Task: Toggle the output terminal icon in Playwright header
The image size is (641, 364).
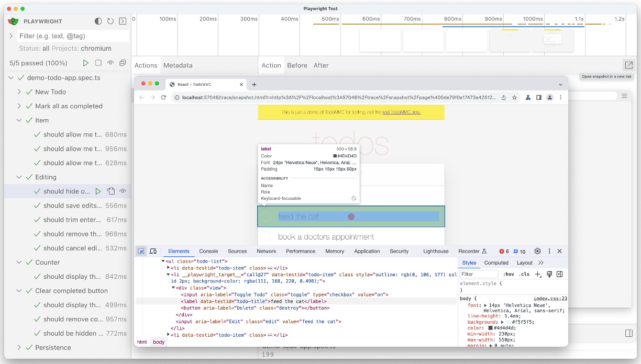Action: (123, 21)
